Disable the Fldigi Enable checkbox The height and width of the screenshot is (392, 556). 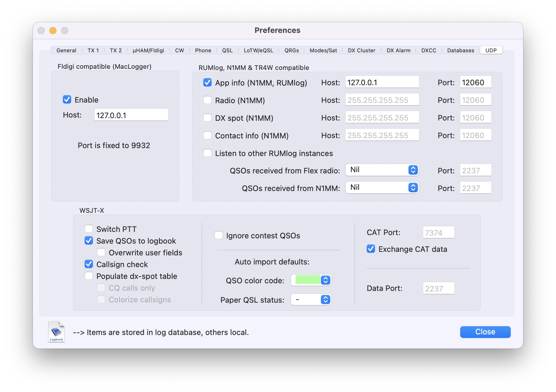point(67,100)
